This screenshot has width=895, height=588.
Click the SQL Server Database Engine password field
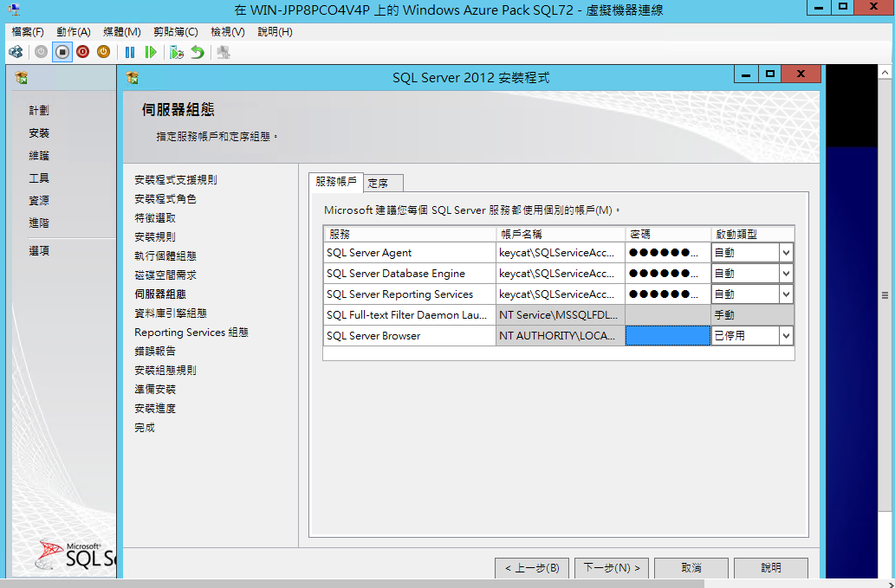(x=668, y=274)
